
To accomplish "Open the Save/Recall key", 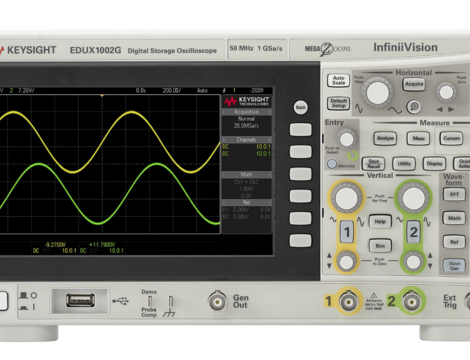I will pos(373,164).
